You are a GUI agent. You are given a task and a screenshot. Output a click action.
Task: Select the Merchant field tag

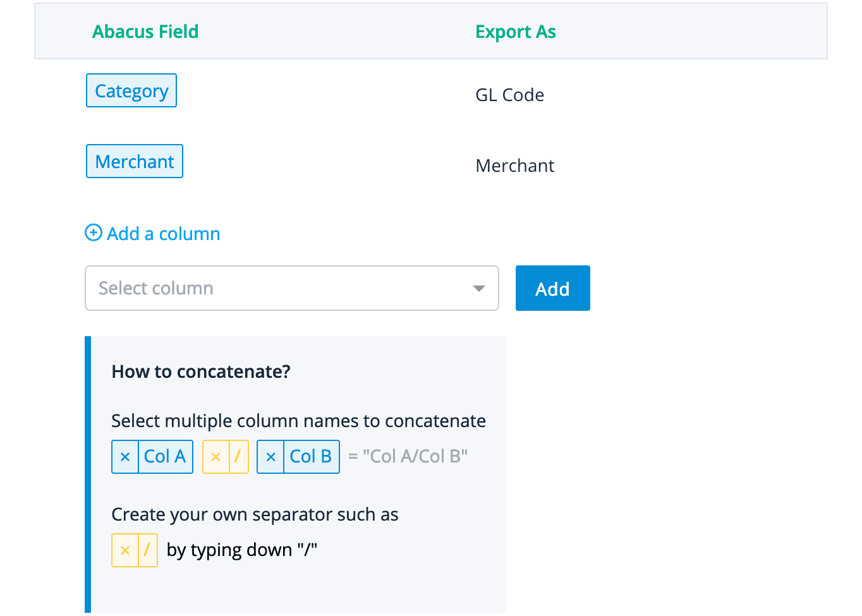point(135,162)
